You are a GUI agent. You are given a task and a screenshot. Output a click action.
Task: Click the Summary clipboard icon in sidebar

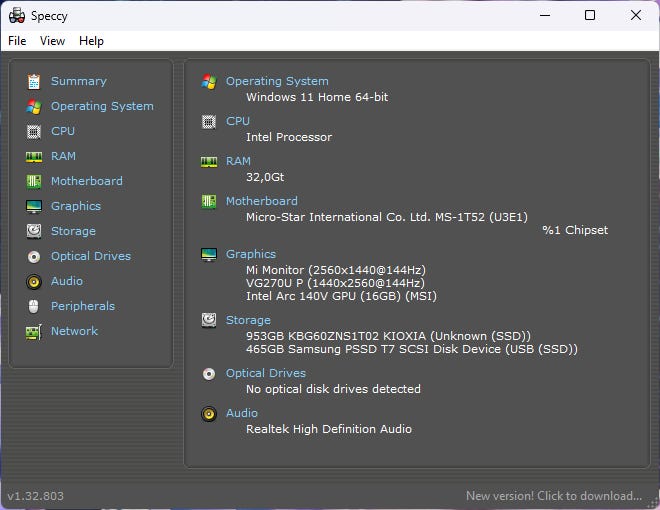coord(34,82)
